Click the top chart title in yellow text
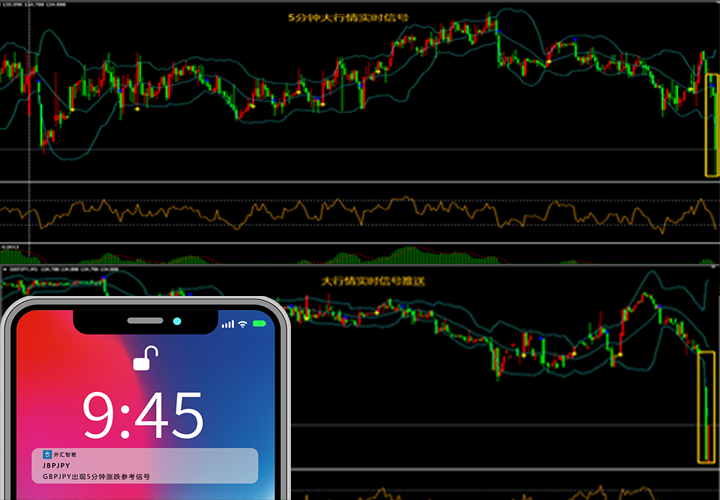This screenshot has width=720, height=500. (x=359, y=17)
